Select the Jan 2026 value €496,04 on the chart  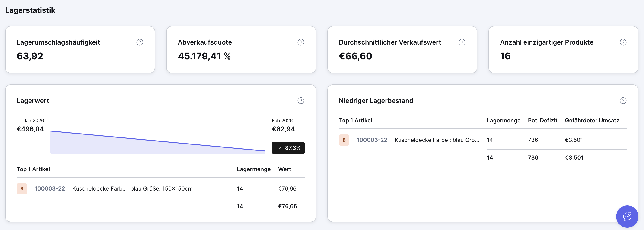pos(30,129)
